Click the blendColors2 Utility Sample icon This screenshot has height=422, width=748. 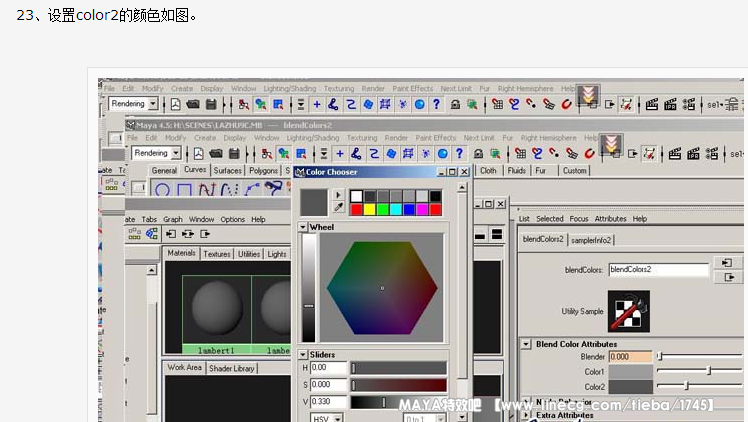[629, 312]
